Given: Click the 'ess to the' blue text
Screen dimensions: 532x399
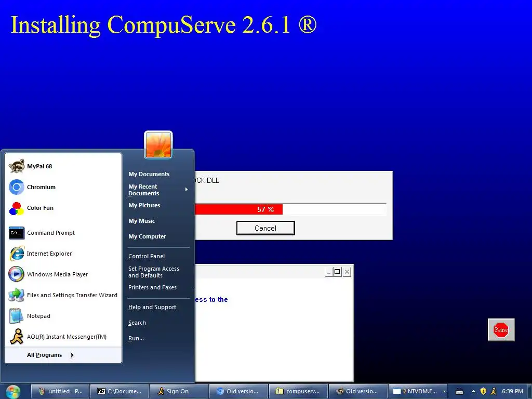Looking at the screenshot, I should click(x=211, y=300).
